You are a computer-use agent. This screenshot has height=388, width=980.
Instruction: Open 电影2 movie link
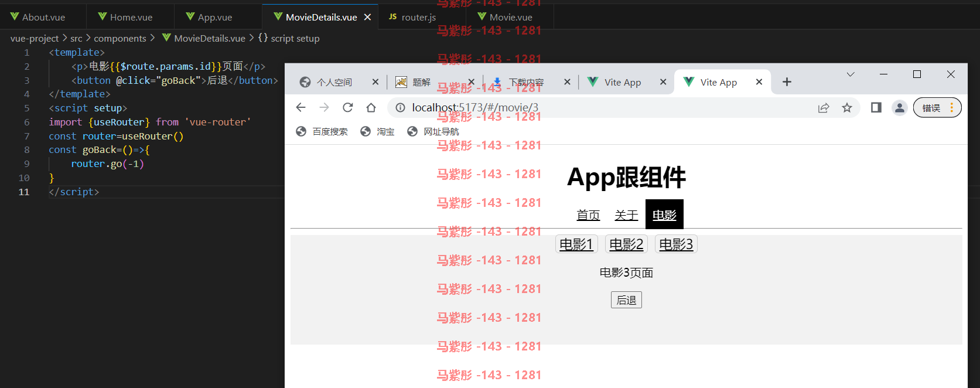pyautogui.click(x=626, y=244)
